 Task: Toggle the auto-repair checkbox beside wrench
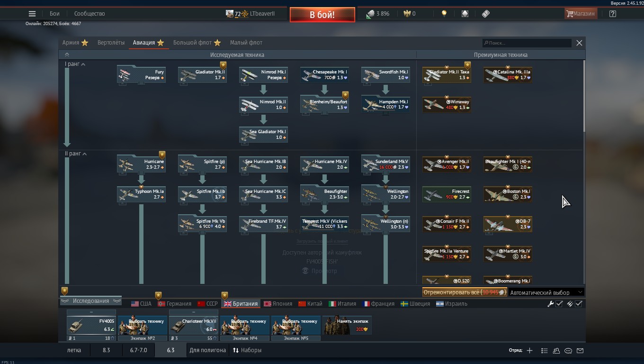[559, 304]
